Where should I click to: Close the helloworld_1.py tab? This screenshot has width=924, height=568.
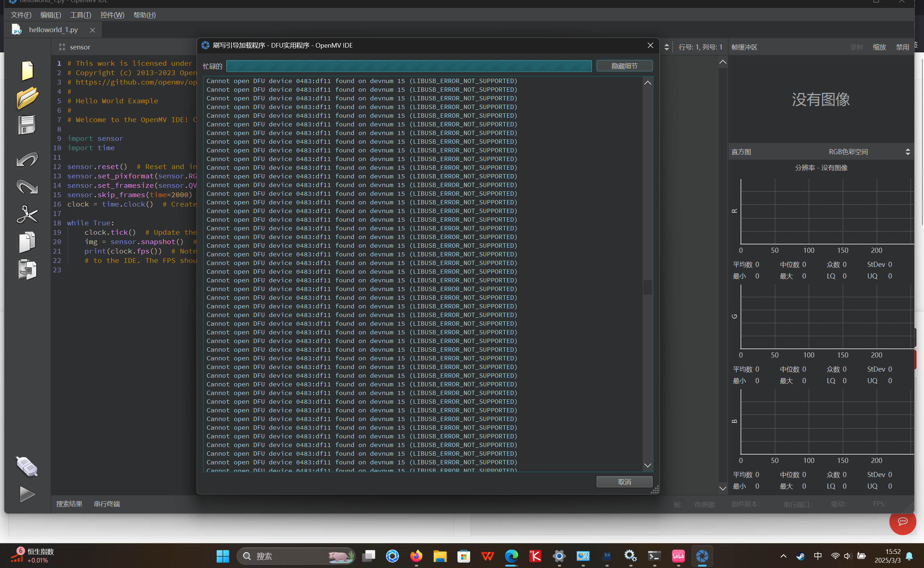[92, 30]
